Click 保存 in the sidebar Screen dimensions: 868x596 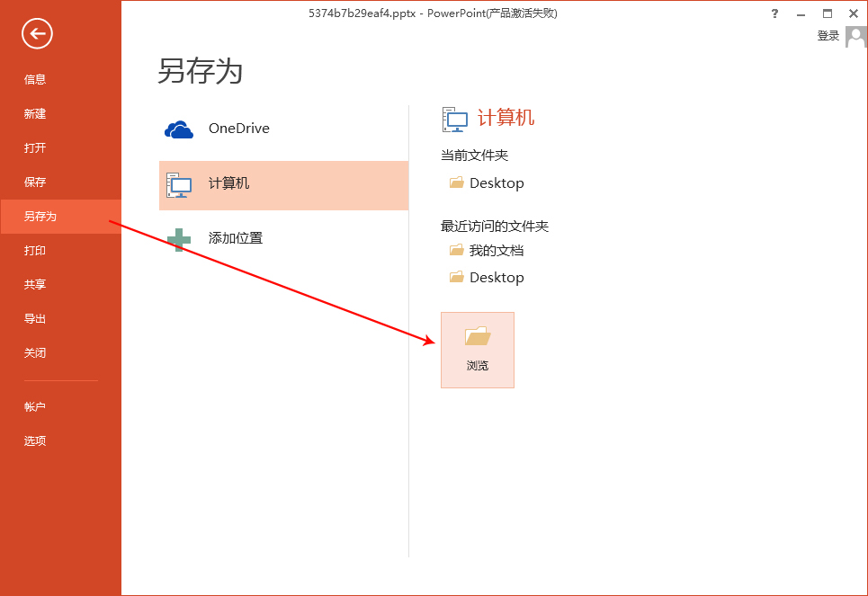pos(35,182)
